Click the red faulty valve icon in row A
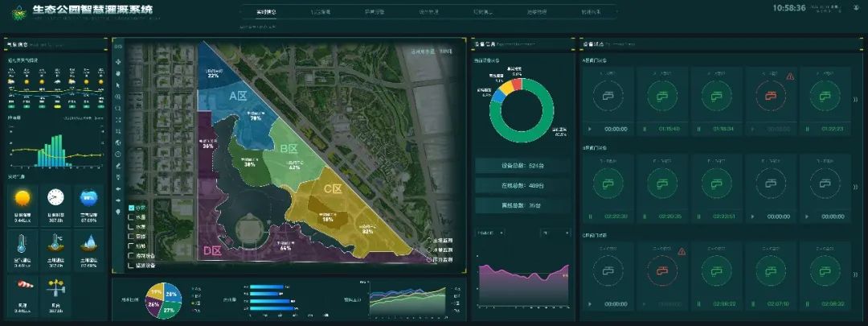Viewport: 868px width, 326px height. pos(771,97)
